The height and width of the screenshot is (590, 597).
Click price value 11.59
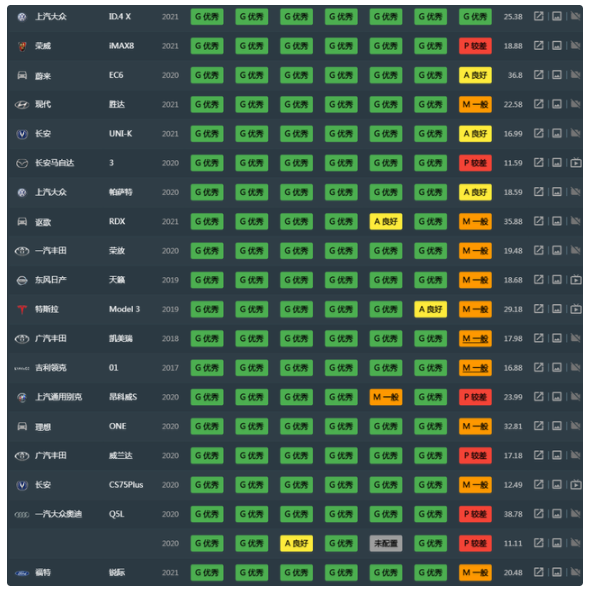[513, 163]
